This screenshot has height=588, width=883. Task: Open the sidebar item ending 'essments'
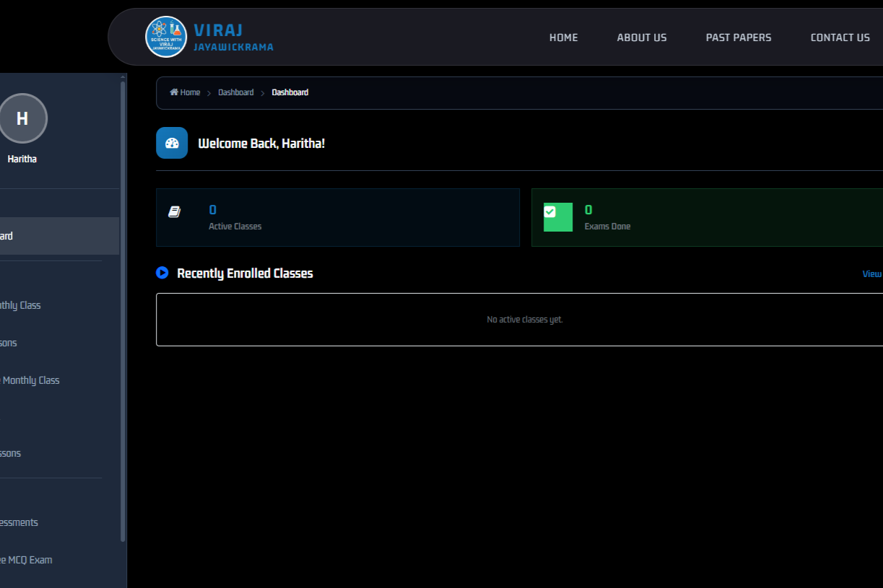coord(19,522)
